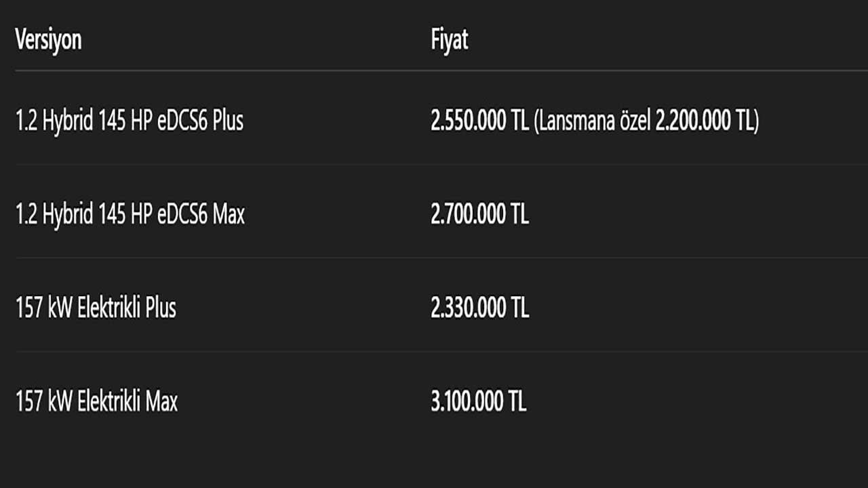Screen dimensions: 868x488
Task: Select the 1.2 Hybrid eDCS6 Plus version name
Action: pyautogui.click(x=129, y=121)
